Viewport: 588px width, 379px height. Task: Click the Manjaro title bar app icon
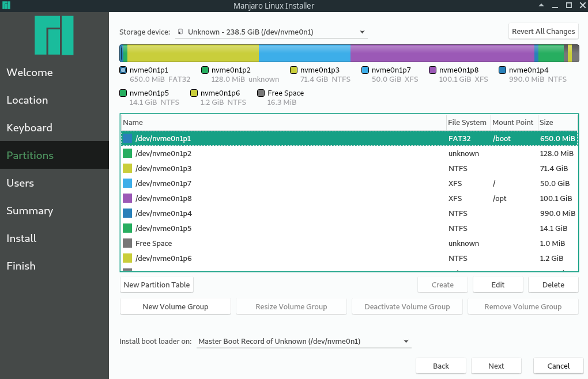point(6,5)
